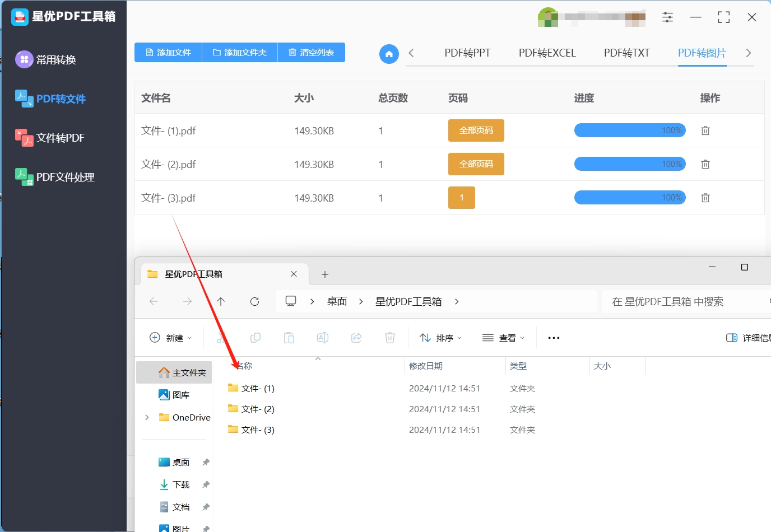Screen dimensions: 771x532
Task: Switch to PDF转PPT tab
Action: 467,53
